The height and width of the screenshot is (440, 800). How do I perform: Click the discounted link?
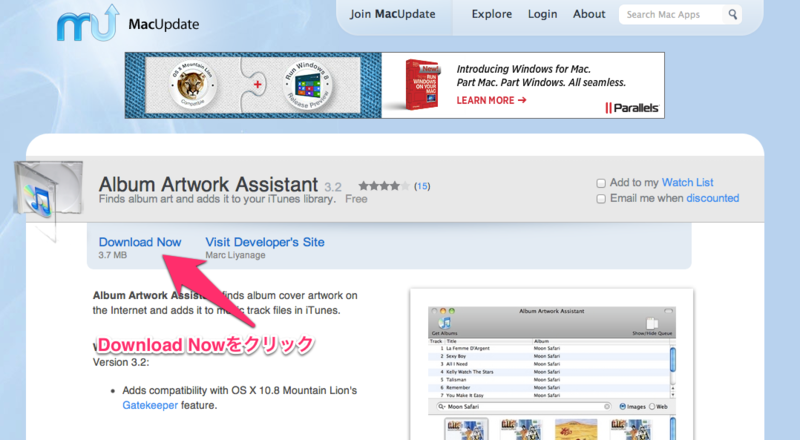click(712, 198)
